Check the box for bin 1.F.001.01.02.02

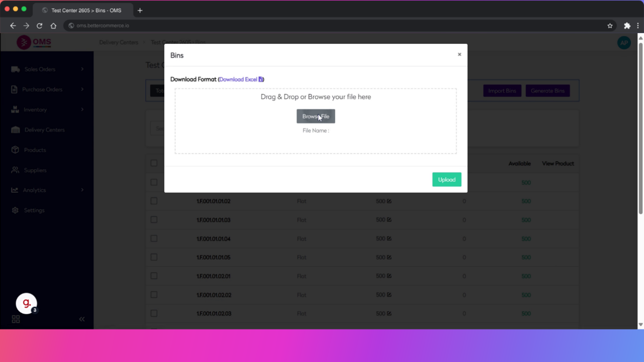154,295
